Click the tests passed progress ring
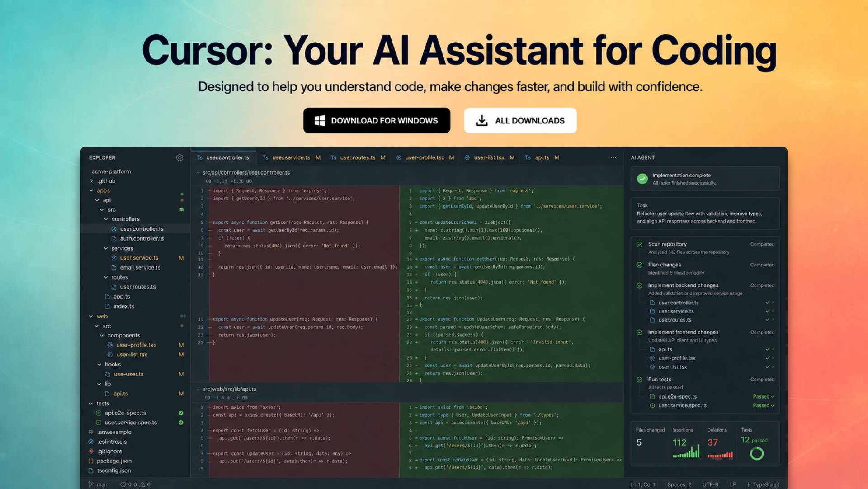 click(x=757, y=454)
